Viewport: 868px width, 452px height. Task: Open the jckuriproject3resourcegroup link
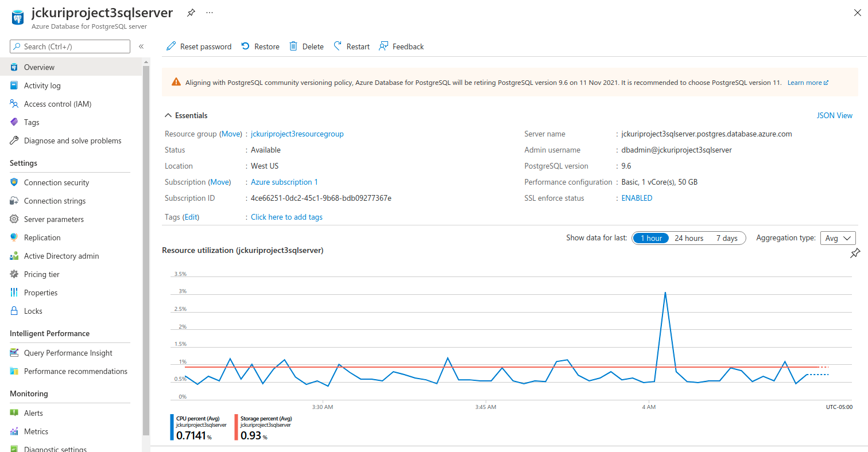click(297, 134)
